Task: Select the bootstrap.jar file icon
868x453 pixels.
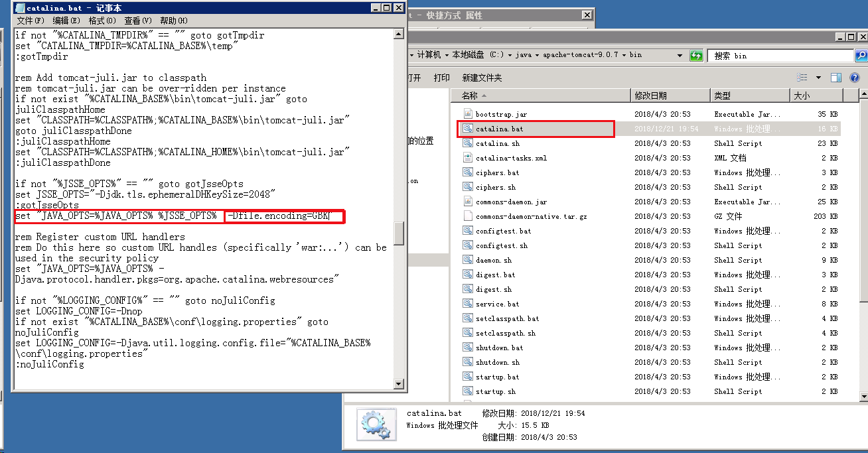Action: click(x=467, y=114)
